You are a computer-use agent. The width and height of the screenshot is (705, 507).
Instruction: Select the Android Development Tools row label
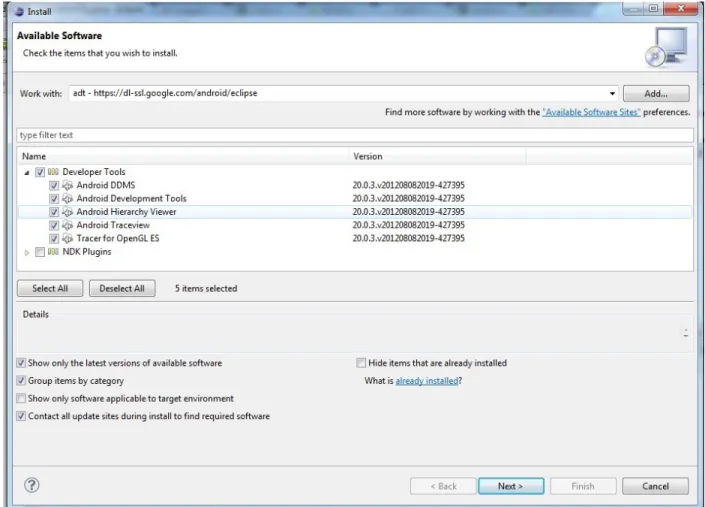tap(131, 198)
